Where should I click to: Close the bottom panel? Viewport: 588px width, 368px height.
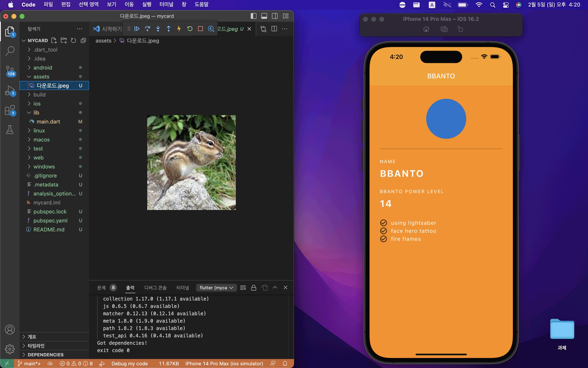point(285,287)
